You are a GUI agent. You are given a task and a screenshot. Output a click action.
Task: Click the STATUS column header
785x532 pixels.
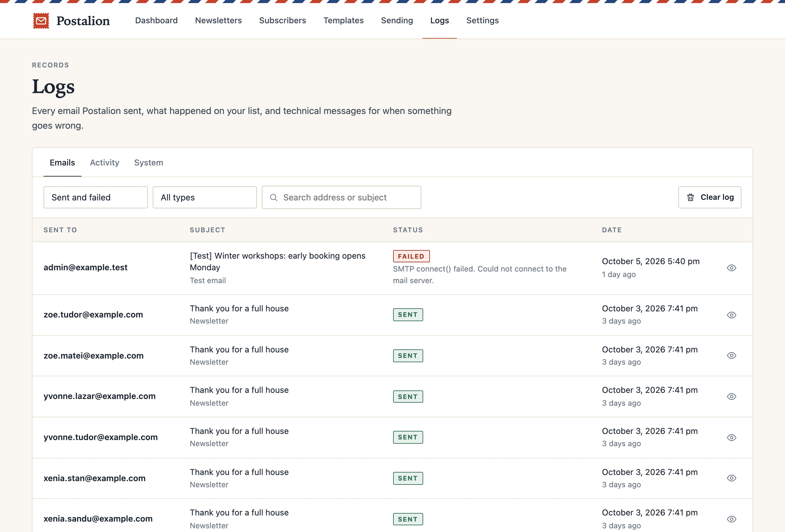coord(408,230)
